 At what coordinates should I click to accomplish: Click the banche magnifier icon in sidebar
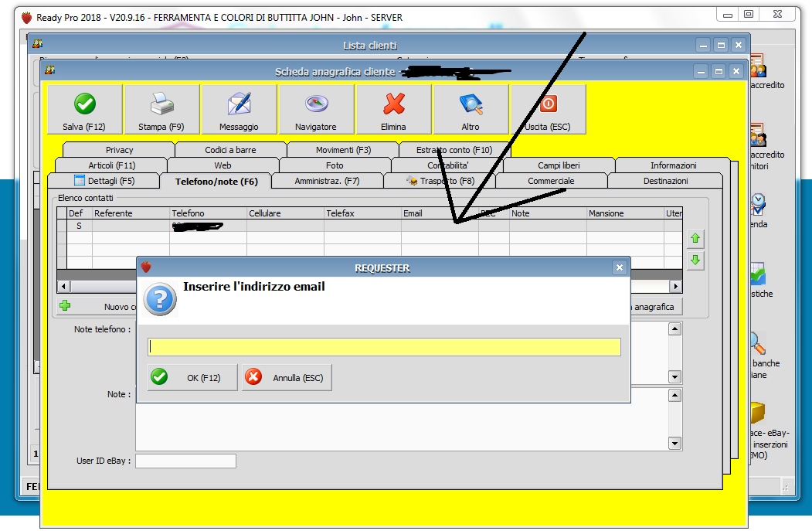(757, 343)
